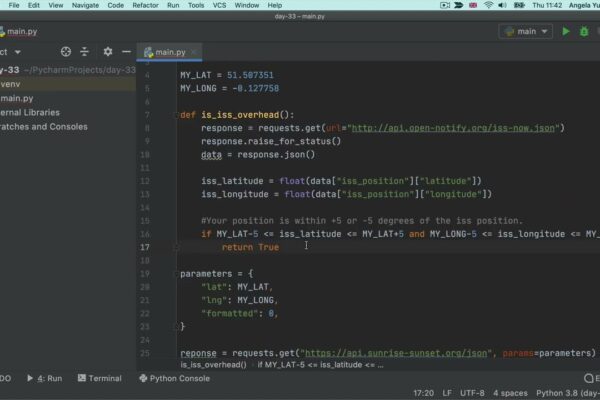Click the screen recording menu bar icon
Viewport: 600px width, 400px height.
coord(445,5)
